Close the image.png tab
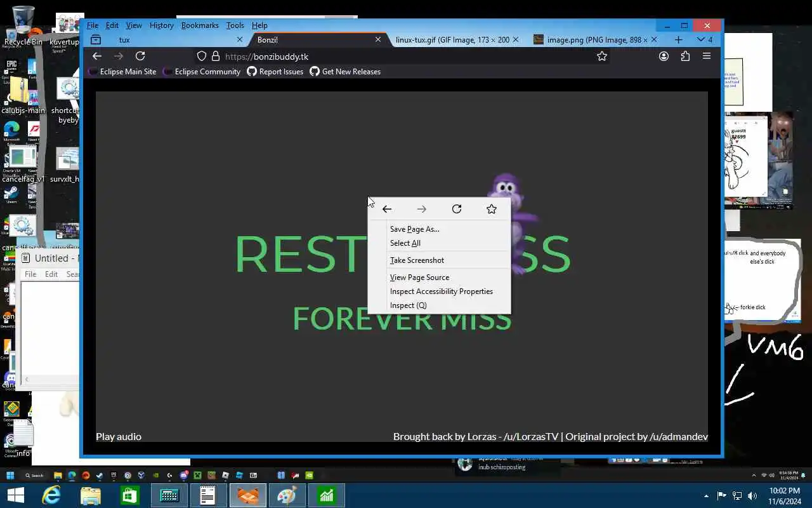Image resolution: width=812 pixels, height=508 pixels. pyautogui.click(x=654, y=39)
